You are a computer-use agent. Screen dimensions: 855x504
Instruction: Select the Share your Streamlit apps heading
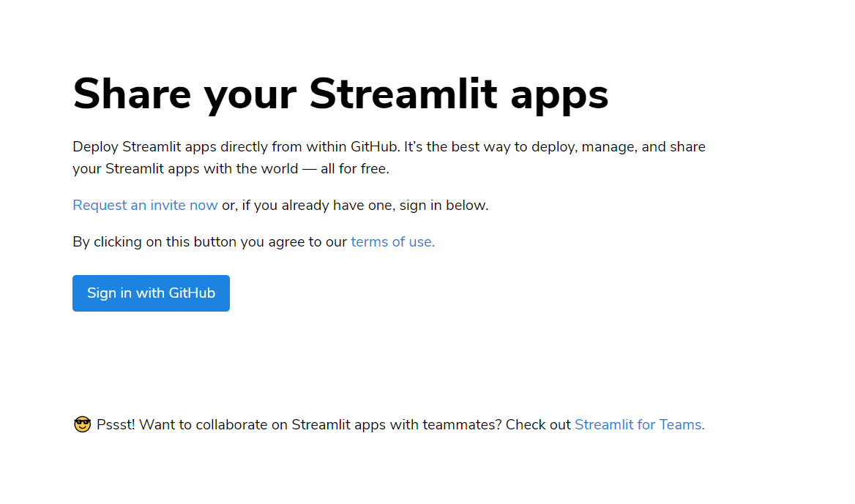340,94
